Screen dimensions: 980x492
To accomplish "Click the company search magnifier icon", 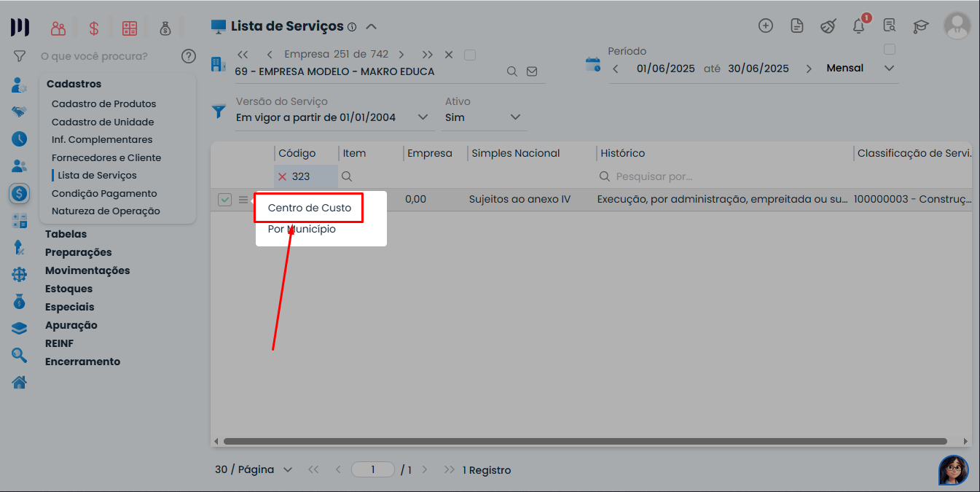I will [x=512, y=71].
